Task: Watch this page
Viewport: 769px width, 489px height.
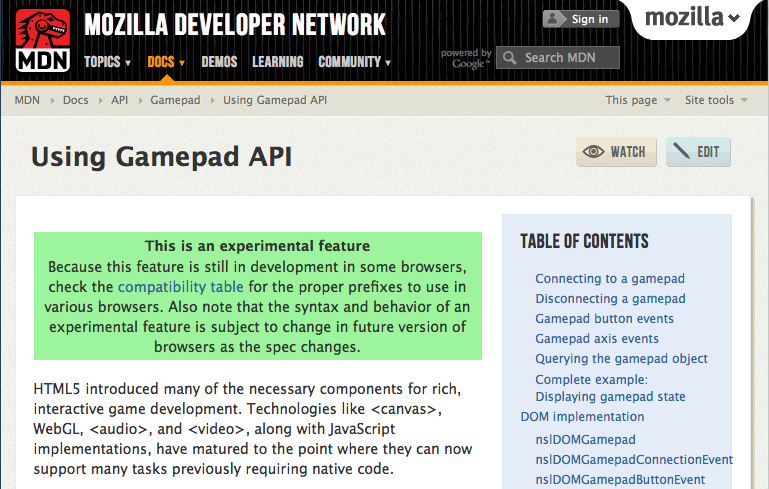Action: 616,152
